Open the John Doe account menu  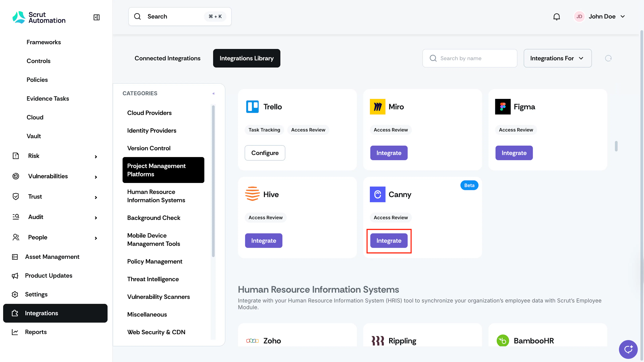tap(600, 16)
